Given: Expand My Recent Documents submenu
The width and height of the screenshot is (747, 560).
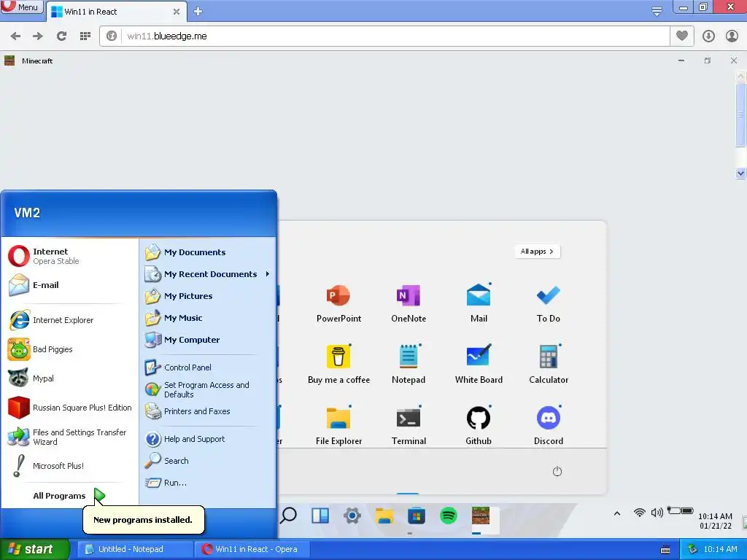Looking at the screenshot, I should pyautogui.click(x=208, y=274).
